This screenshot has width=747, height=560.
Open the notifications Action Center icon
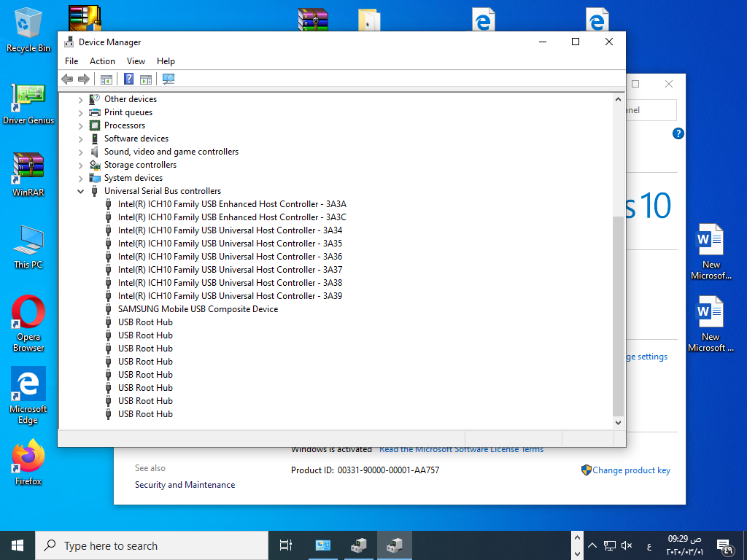coord(724,546)
